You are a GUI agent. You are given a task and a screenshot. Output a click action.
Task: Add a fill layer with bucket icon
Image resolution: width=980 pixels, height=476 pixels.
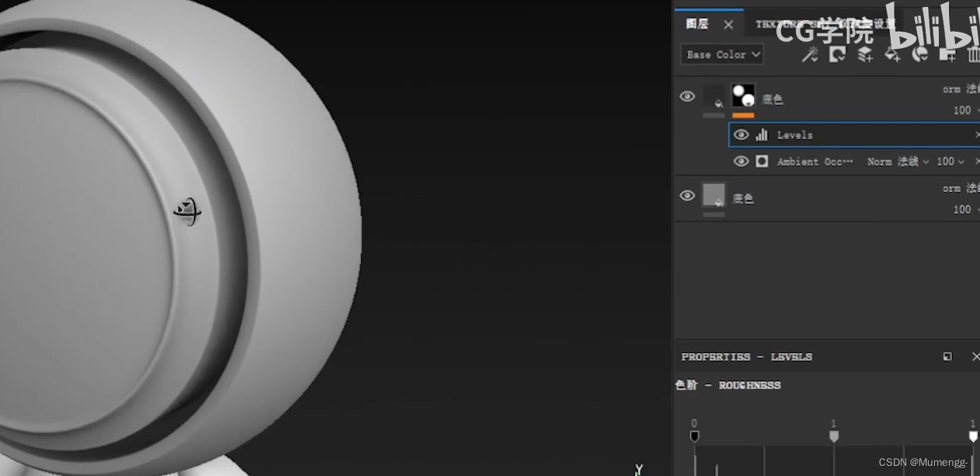point(892,54)
